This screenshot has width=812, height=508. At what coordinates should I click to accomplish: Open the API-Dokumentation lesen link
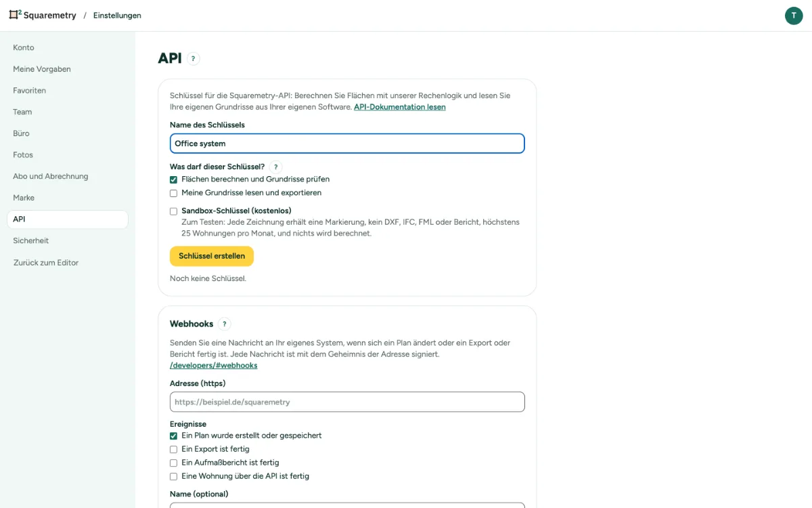400,107
